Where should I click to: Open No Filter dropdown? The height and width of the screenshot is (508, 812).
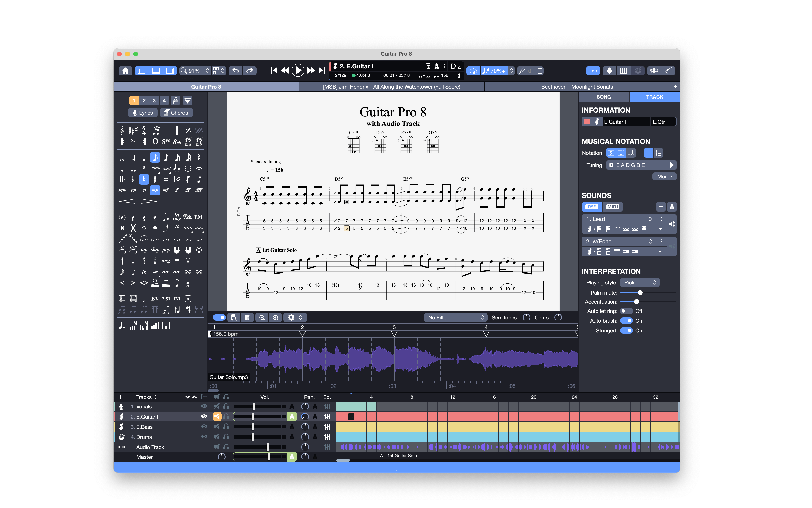point(455,317)
